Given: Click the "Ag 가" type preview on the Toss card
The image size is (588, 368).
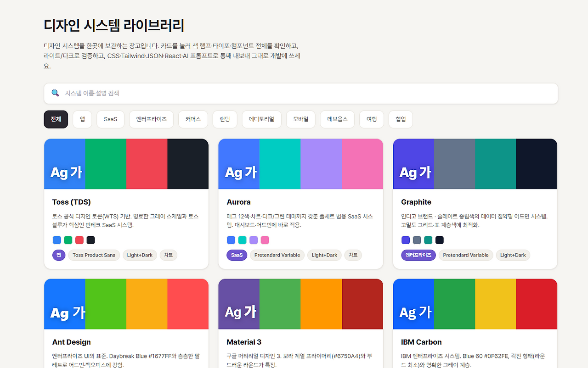Looking at the screenshot, I should [67, 173].
